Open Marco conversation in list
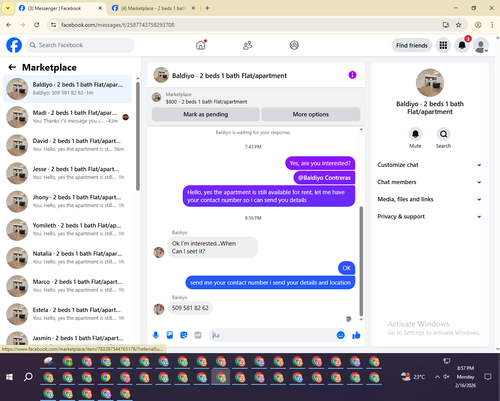 coord(67,286)
